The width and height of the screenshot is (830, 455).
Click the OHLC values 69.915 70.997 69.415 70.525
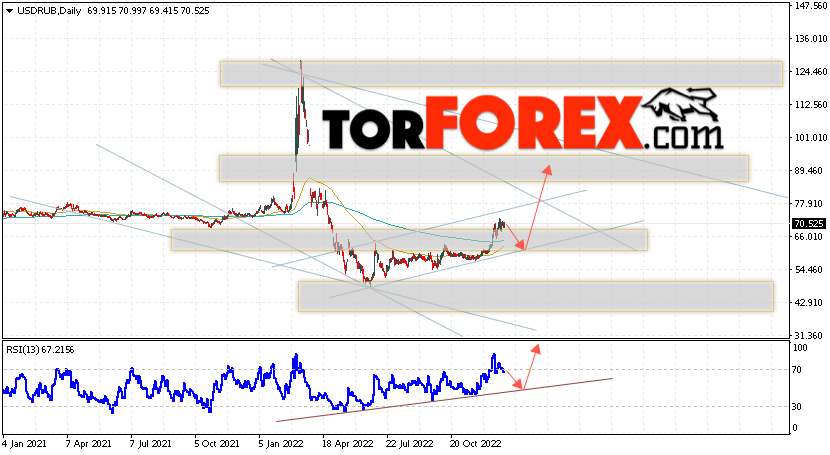click(147, 11)
